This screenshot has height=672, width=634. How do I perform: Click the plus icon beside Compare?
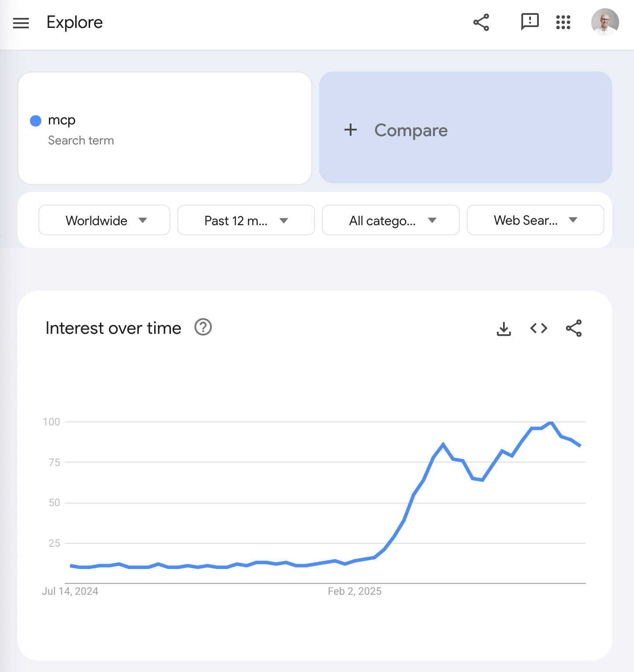pyautogui.click(x=351, y=130)
